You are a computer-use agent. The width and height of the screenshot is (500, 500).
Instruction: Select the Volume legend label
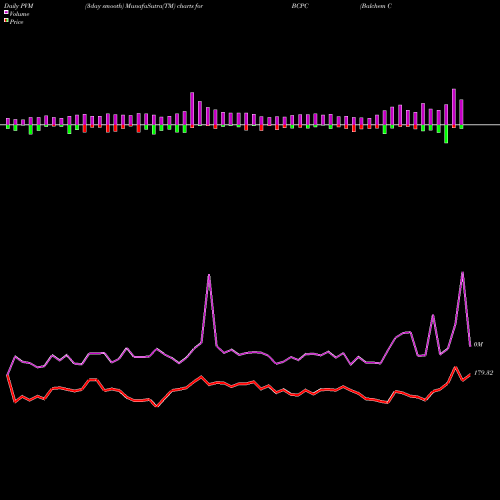(x=19, y=14)
